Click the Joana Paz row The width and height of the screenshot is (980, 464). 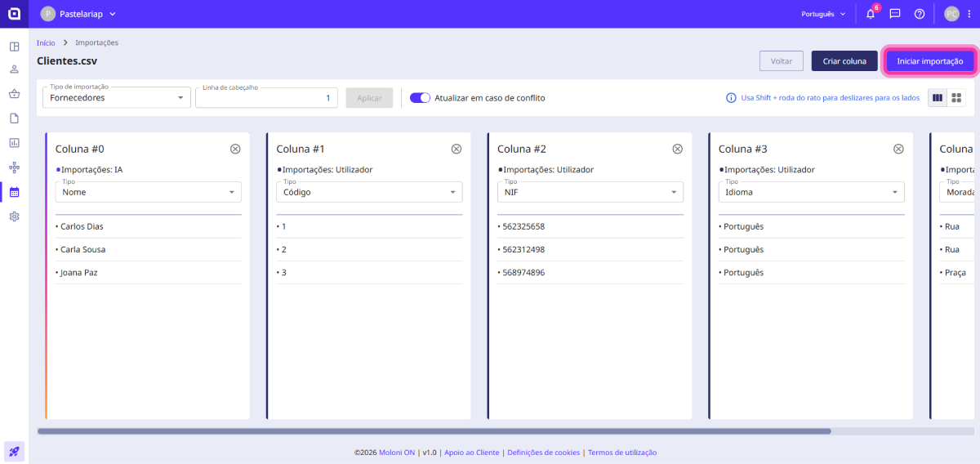tap(148, 272)
